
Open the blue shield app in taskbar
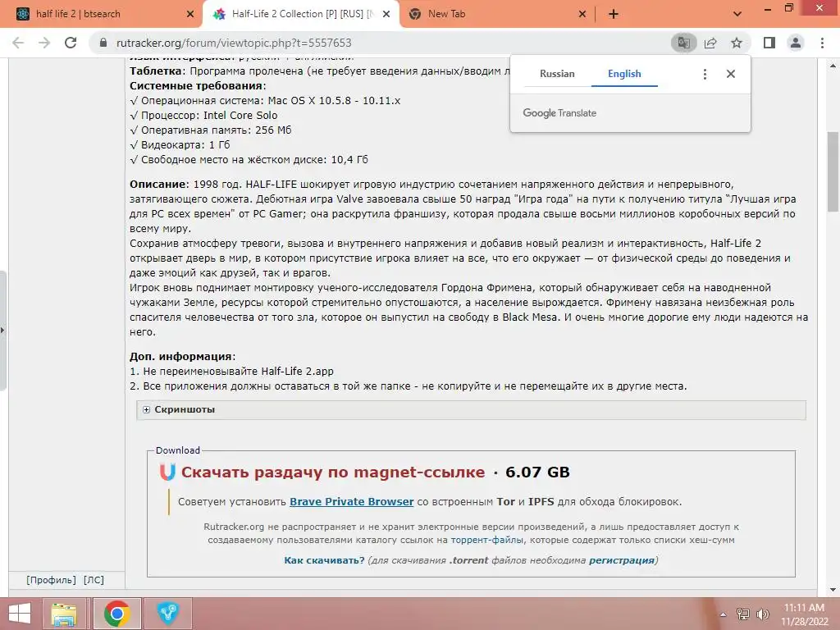point(168,614)
